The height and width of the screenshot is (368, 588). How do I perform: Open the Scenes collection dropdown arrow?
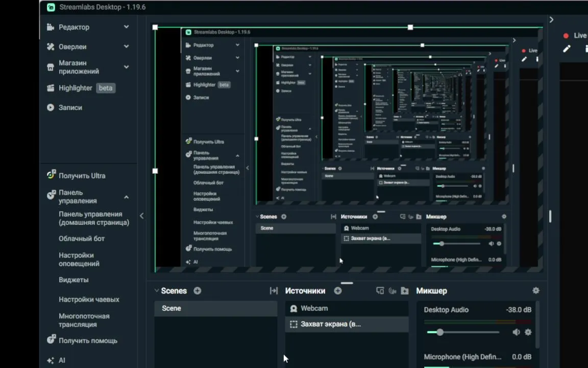click(156, 291)
